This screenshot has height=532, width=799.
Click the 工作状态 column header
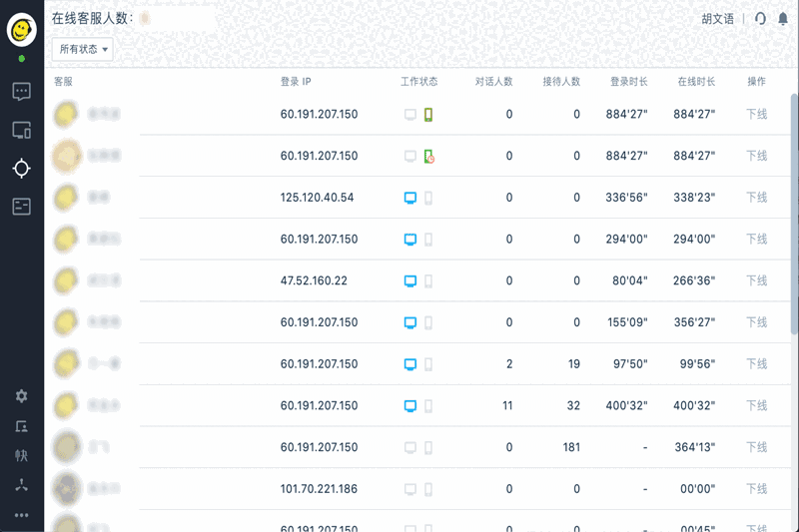coord(418,82)
